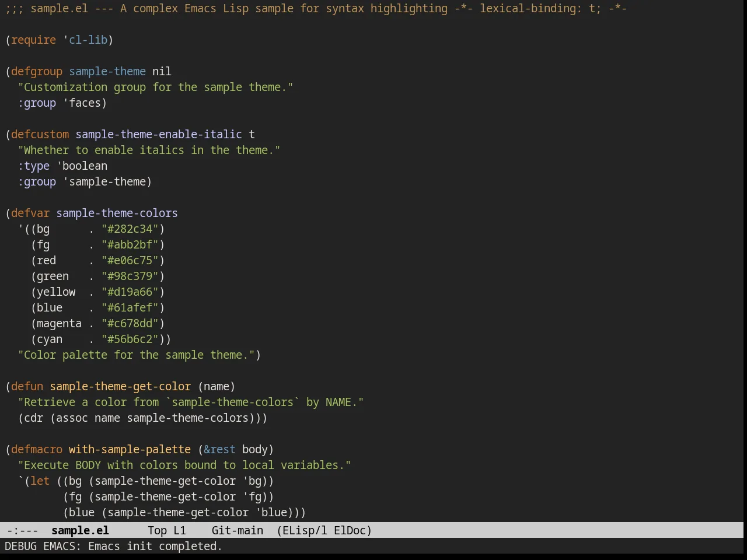The image size is (747, 560).
Task: Click ':group' keyword before 'faces
Action: click(37, 103)
